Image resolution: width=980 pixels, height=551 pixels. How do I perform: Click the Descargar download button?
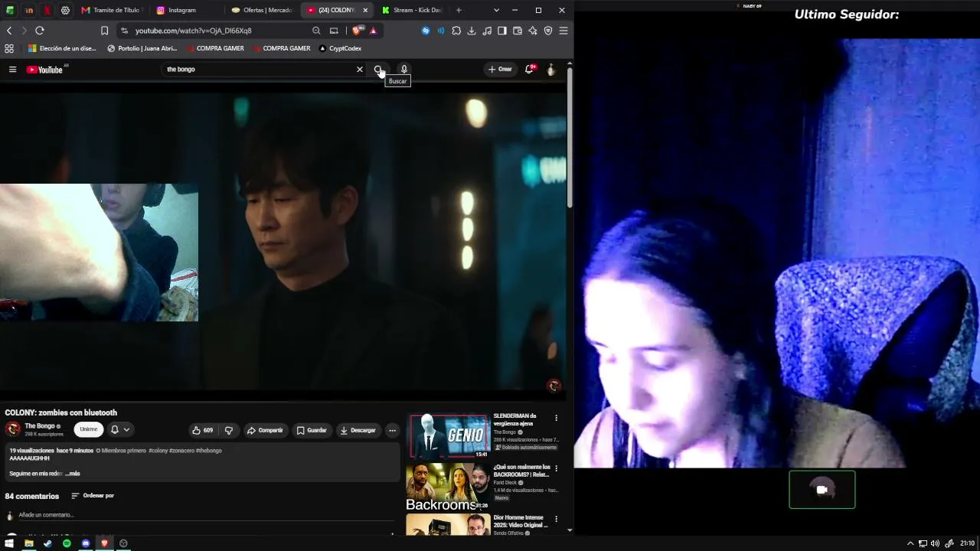point(358,430)
